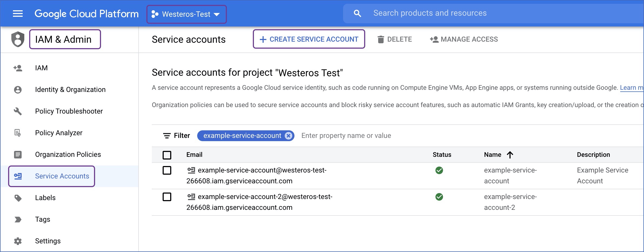Click the Filter lines icon
644x252 pixels.
tap(167, 135)
